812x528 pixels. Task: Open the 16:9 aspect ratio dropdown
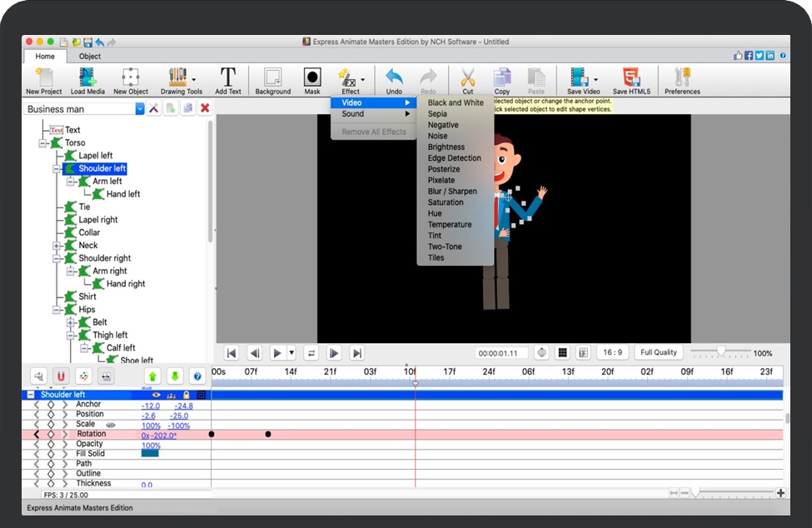612,351
